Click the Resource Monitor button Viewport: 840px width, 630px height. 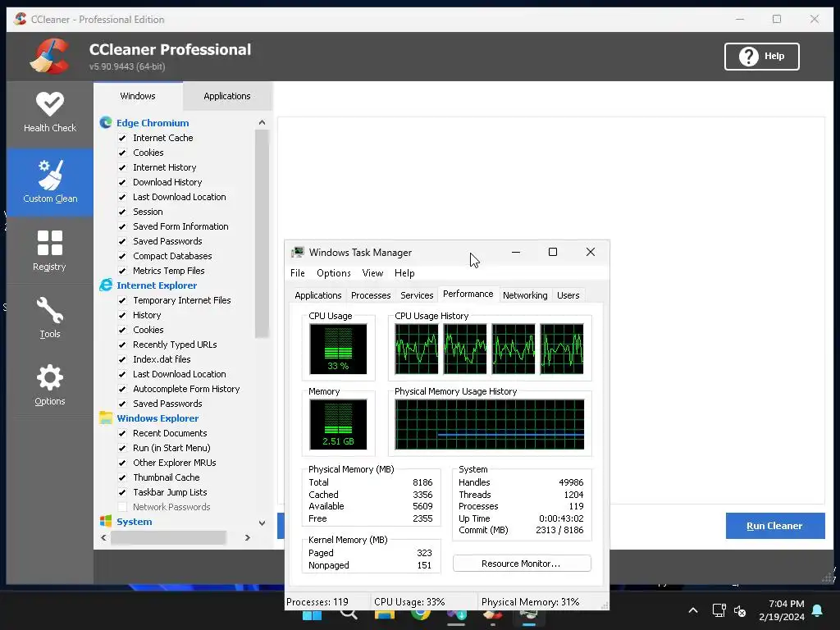(521, 564)
